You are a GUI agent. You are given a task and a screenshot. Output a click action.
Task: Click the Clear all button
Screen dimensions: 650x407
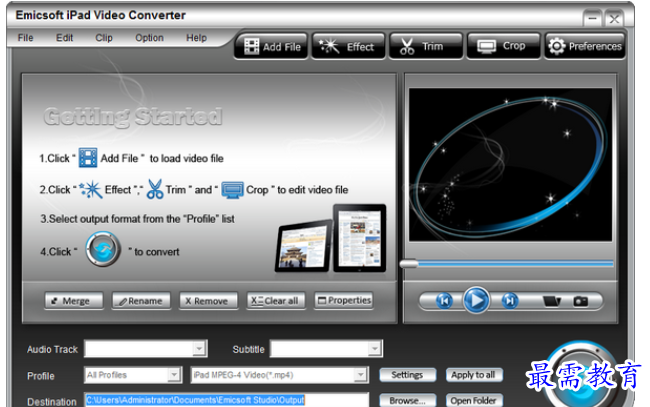tap(276, 300)
